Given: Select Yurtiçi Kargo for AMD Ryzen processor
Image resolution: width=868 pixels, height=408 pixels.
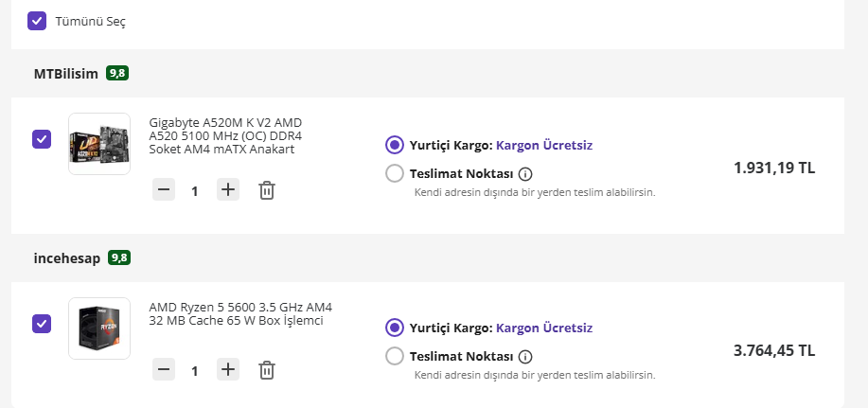Looking at the screenshot, I should click(x=395, y=328).
